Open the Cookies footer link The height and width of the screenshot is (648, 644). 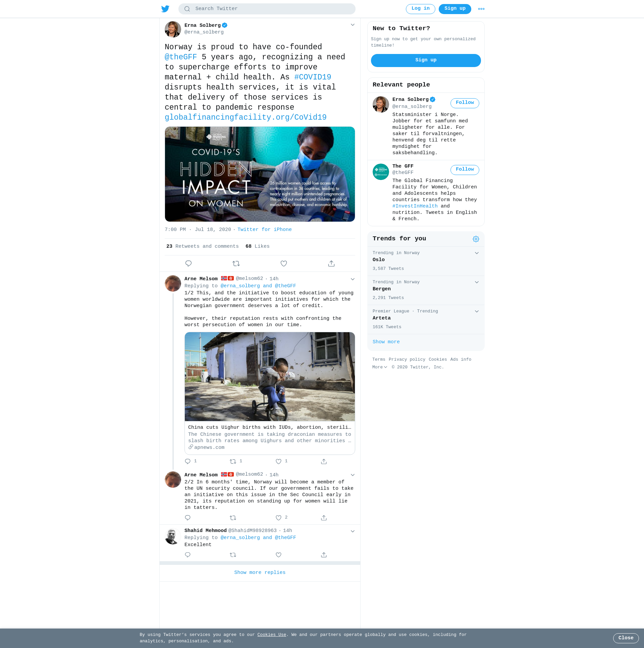pos(438,360)
